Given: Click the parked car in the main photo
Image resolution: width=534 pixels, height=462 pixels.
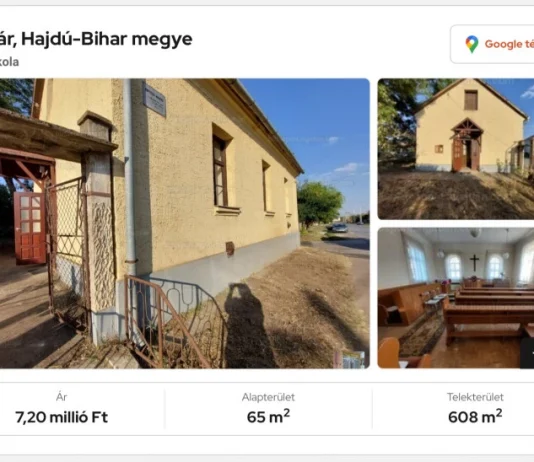Looking at the screenshot, I should (x=338, y=227).
